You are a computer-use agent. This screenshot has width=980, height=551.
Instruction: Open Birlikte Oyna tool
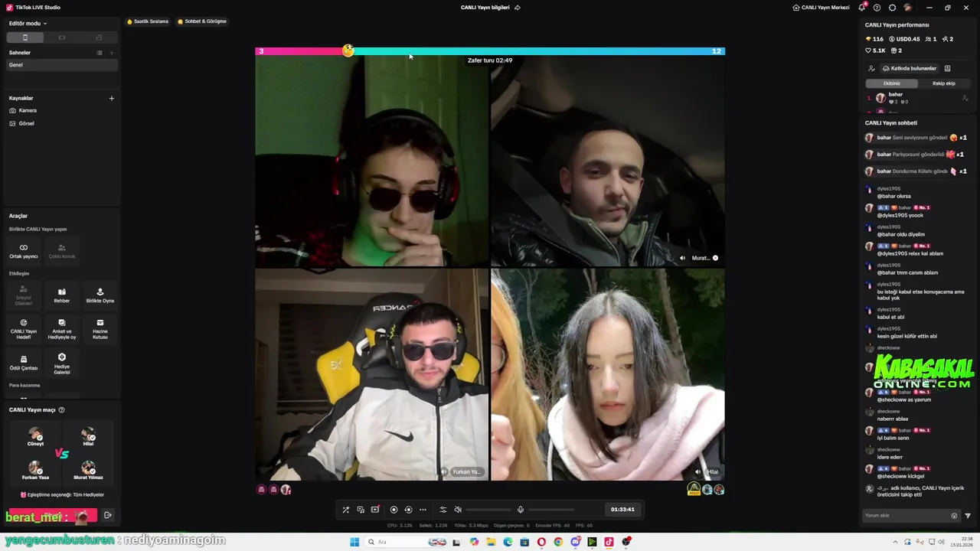[x=100, y=295]
